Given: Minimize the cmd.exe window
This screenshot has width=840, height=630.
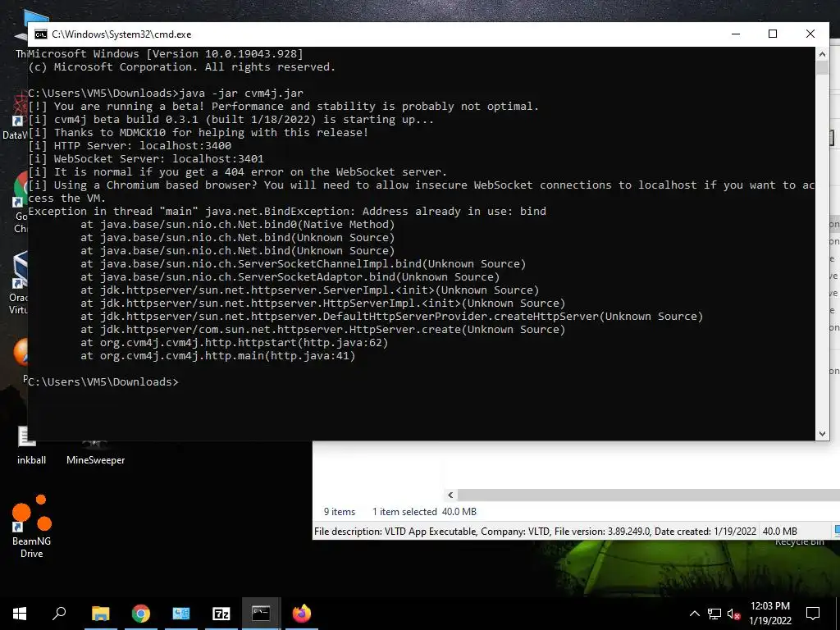Looking at the screenshot, I should point(736,34).
